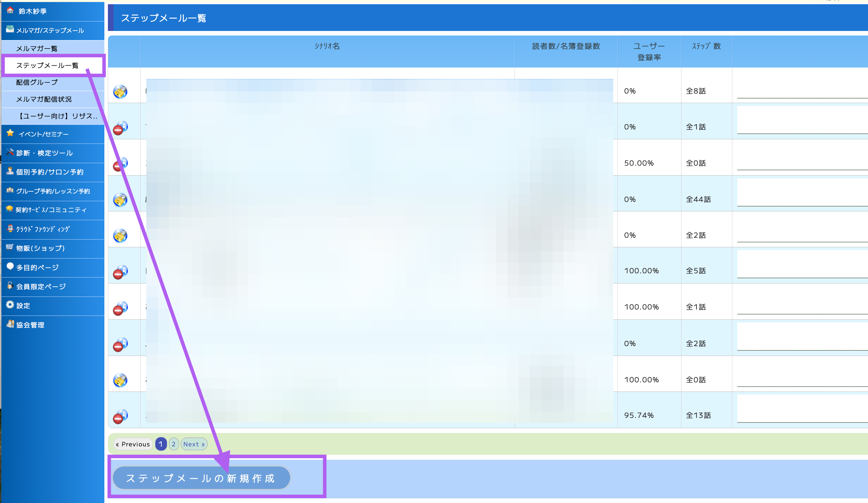
Task: Click the lock-globe status icon in the 全8話 row
Action: [120, 92]
